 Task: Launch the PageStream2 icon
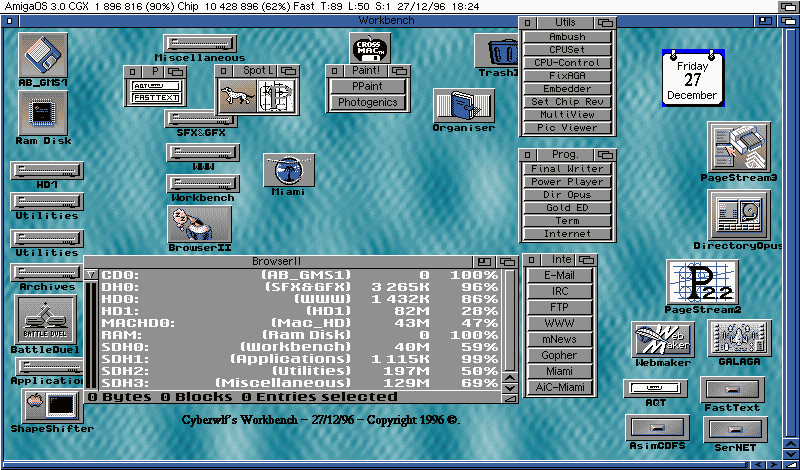[x=702, y=282]
